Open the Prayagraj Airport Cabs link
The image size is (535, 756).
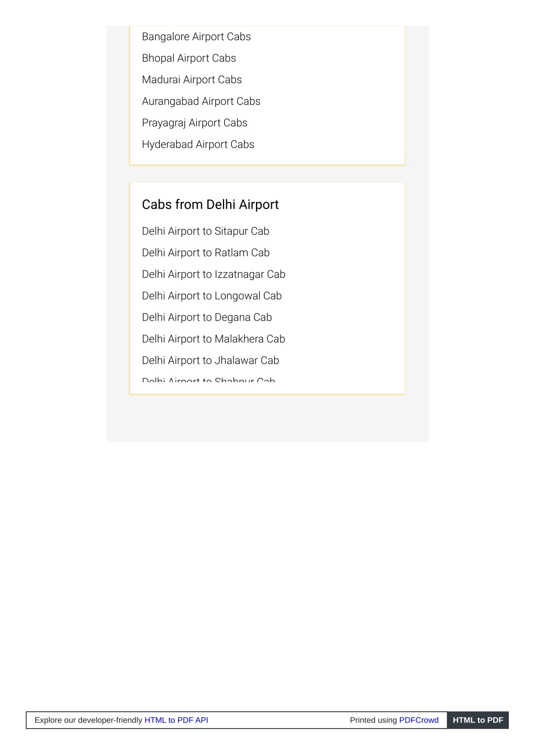pos(195,123)
